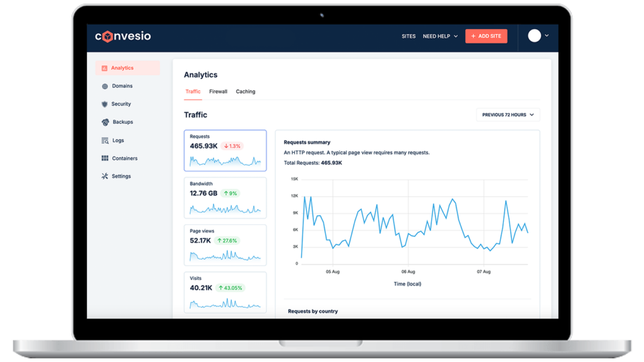Click the Settings tools icon
The width and height of the screenshot is (644, 362).
click(x=105, y=176)
